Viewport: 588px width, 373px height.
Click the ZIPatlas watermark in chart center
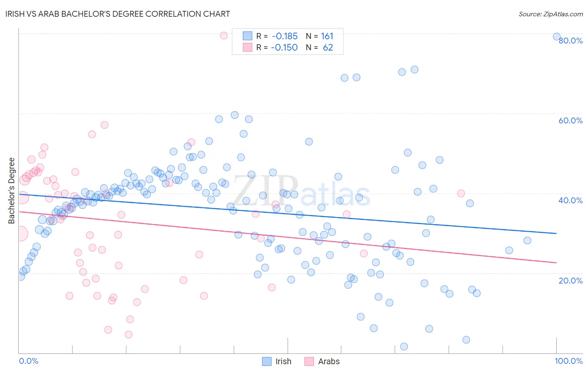(x=302, y=191)
